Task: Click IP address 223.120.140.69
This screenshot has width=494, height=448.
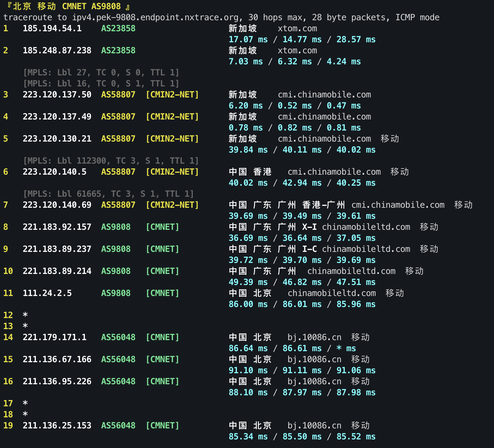Action: (x=57, y=205)
